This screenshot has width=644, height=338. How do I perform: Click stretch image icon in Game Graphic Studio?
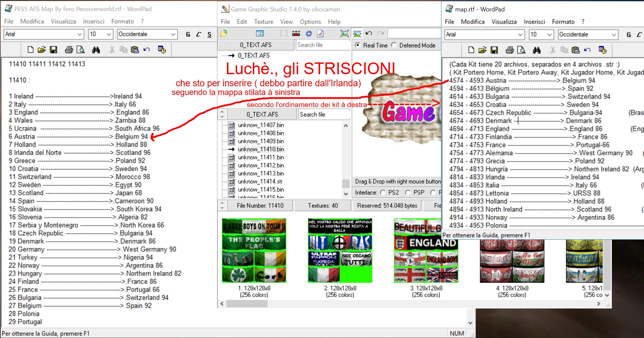[357, 33]
